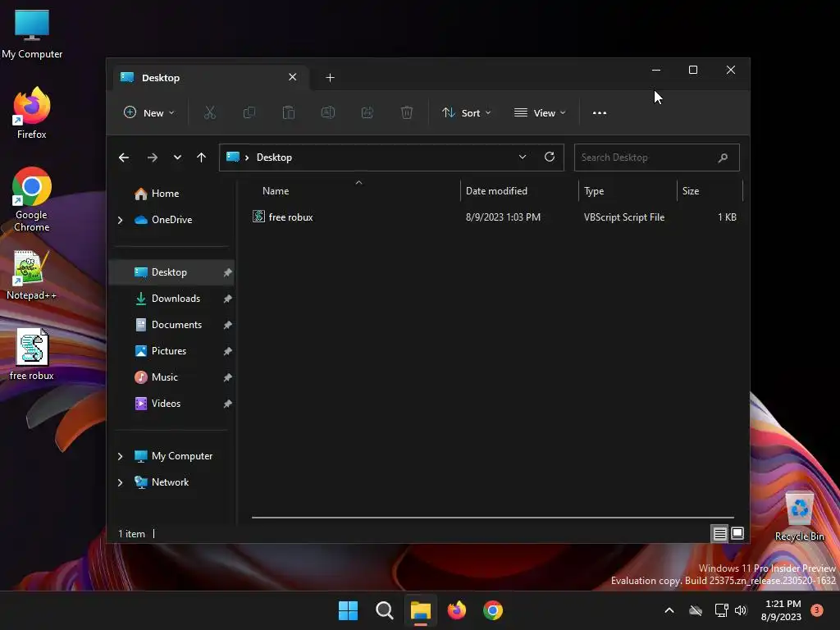The height and width of the screenshot is (630, 840).
Task: Sort by Size column header
Action: (x=710, y=190)
